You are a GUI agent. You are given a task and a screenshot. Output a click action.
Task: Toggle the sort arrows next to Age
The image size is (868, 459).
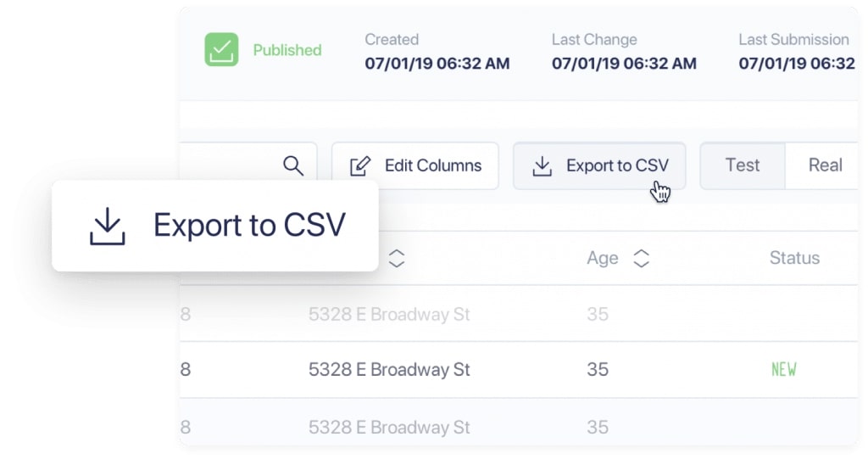pos(642,259)
